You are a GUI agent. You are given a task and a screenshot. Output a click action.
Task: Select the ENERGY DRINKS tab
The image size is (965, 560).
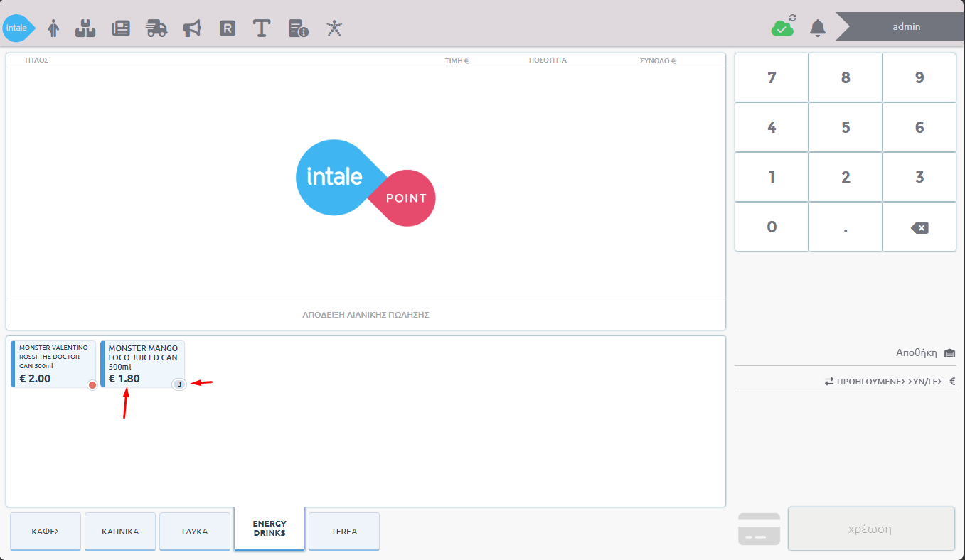[x=270, y=528]
